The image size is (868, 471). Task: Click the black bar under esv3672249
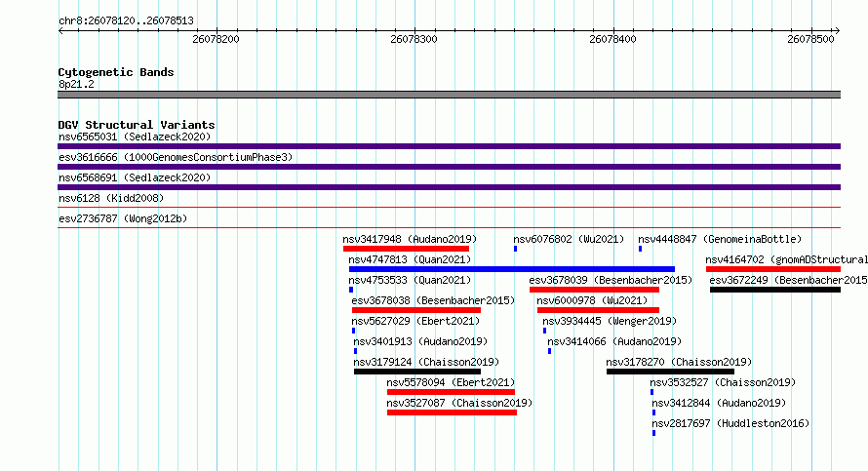775,290
